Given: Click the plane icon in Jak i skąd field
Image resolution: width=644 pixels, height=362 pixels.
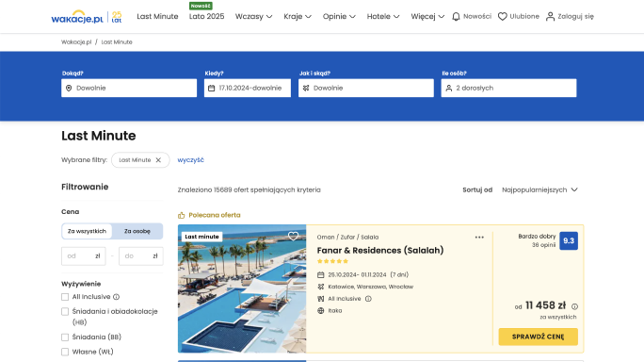Looking at the screenshot, I should [x=306, y=88].
